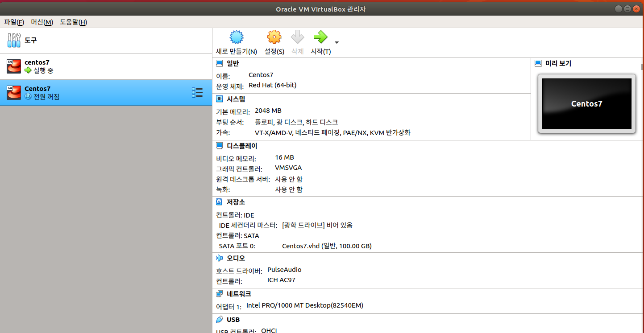Open Settings (설정) gear icon
The height and width of the screenshot is (333, 644).
(274, 37)
